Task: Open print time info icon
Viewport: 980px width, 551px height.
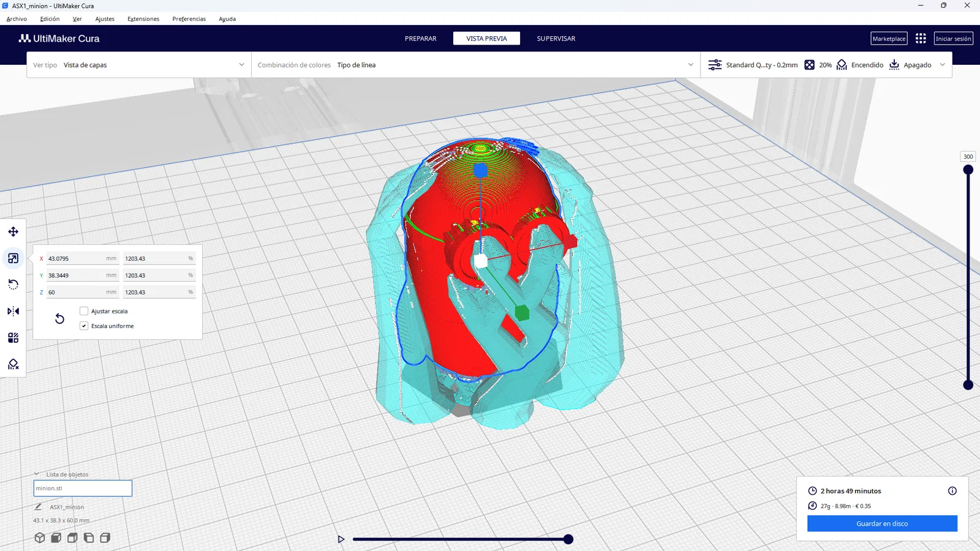Action: pyautogui.click(x=952, y=490)
